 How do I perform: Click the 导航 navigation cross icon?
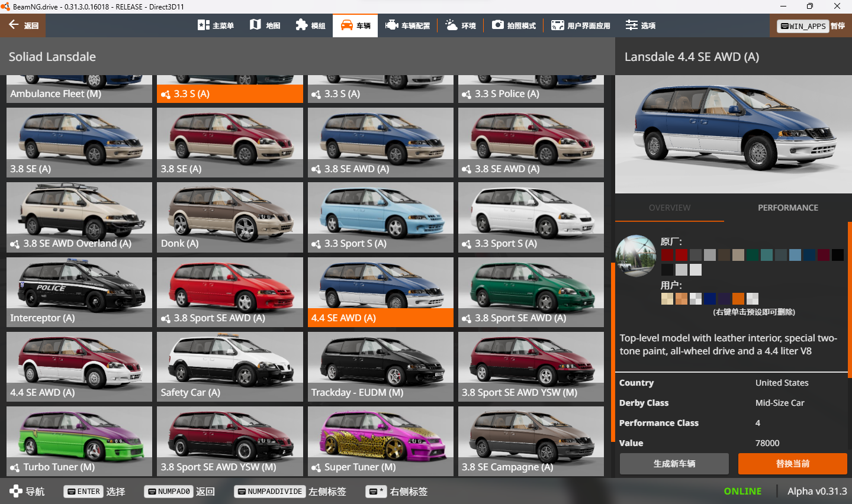point(16,491)
